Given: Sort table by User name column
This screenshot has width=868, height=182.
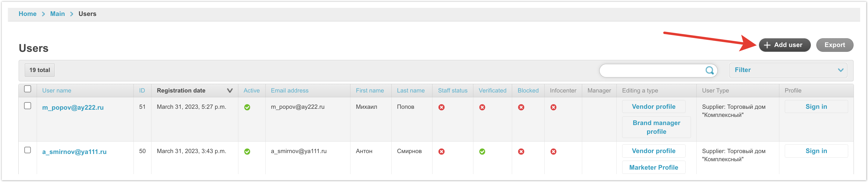Looking at the screenshot, I should [x=57, y=90].
